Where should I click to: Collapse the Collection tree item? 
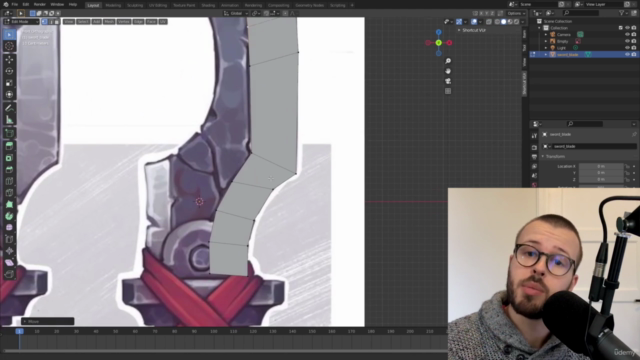[540, 28]
